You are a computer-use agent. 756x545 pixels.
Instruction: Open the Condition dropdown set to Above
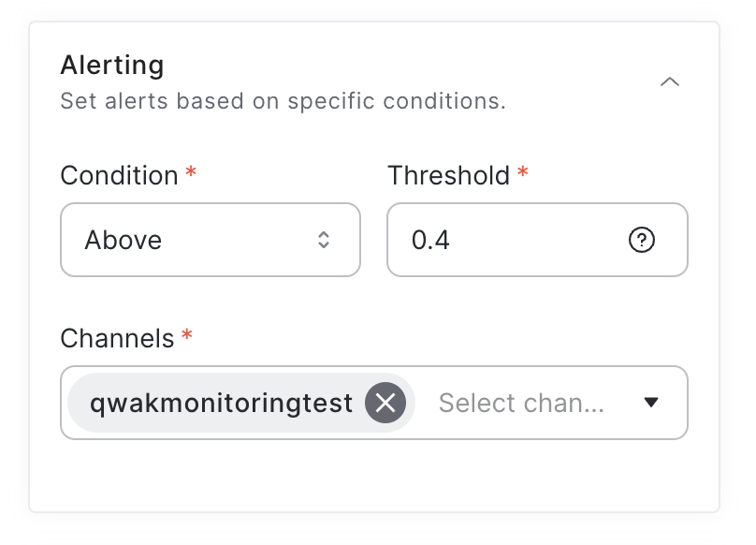pyautogui.click(x=210, y=240)
